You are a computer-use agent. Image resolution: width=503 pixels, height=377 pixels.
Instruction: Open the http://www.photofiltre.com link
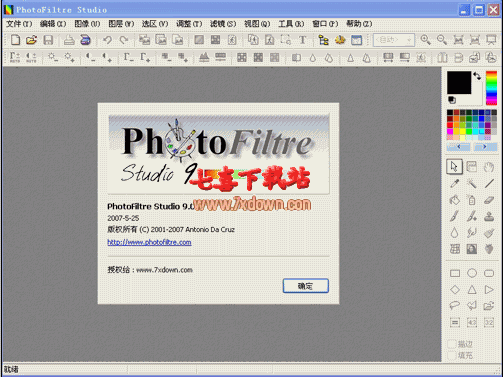click(x=149, y=242)
